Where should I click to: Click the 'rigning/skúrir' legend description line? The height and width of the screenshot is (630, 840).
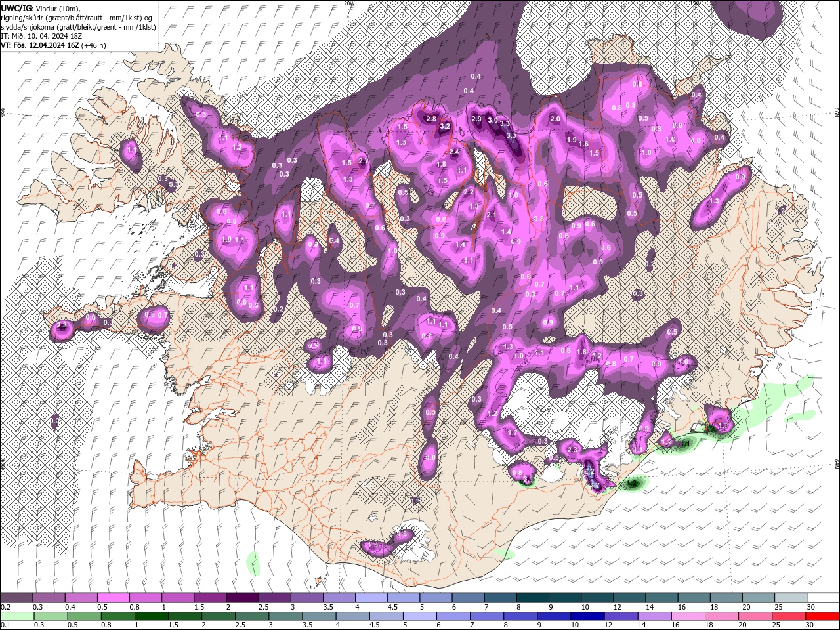(x=77, y=17)
